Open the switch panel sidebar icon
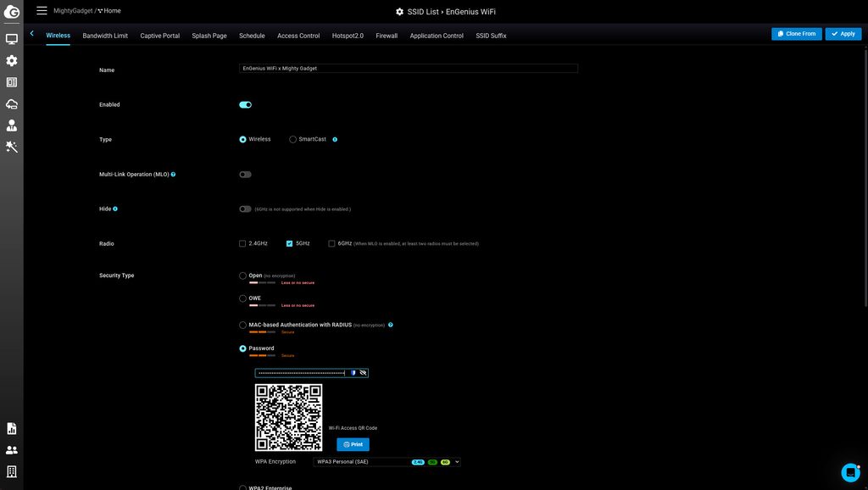 (x=12, y=82)
